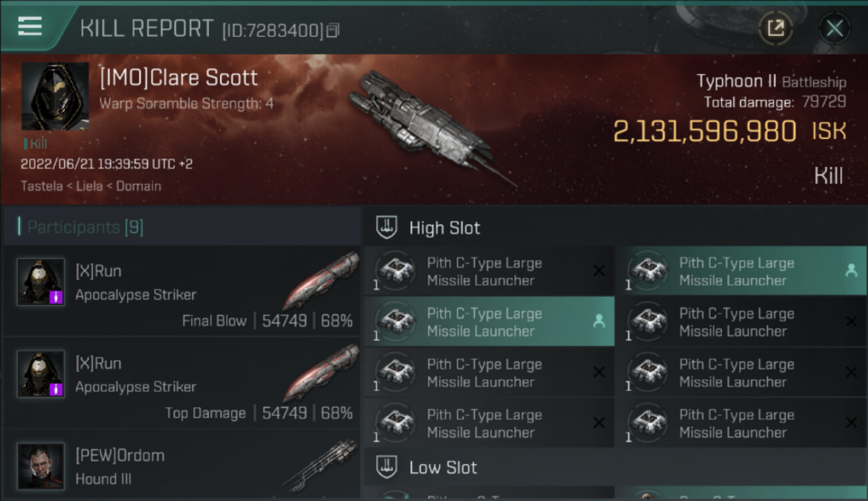Select the Top Damage participant Run
The image size is (868, 501).
tap(182, 386)
